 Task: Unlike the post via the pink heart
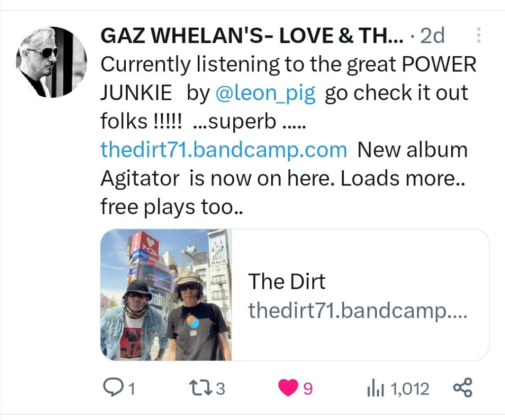point(288,388)
